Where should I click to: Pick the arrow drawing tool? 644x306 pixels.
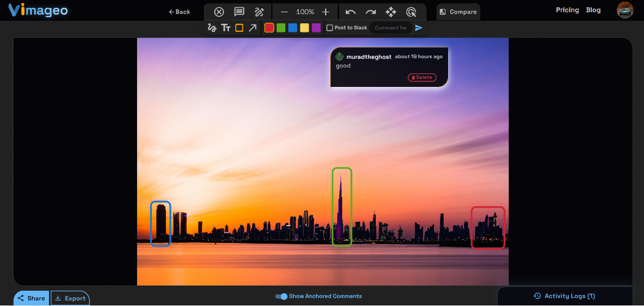pos(252,28)
